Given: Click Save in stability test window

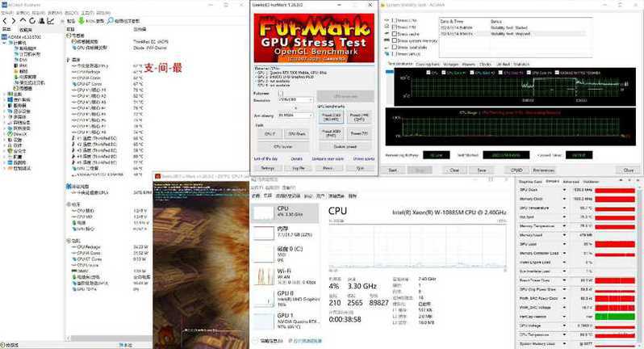Looking at the screenshot, I should click(482, 170).
